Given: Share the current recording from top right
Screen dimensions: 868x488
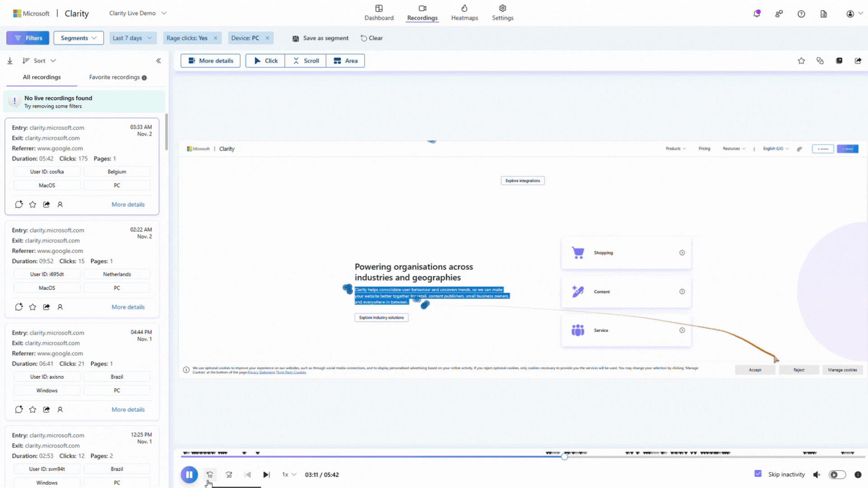Looking at the screenshot, I should tap(858, 61).
